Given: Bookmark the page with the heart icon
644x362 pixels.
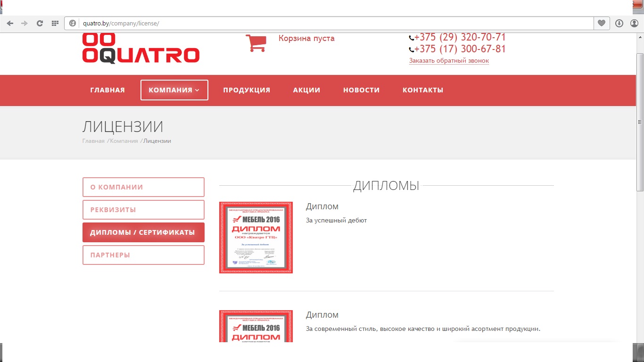Looking at the screenshot, I should 601,23.
